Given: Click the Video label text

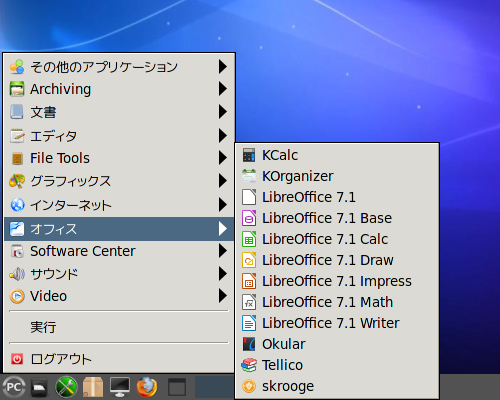Looking at the screenshot, I should pos(49,296).
